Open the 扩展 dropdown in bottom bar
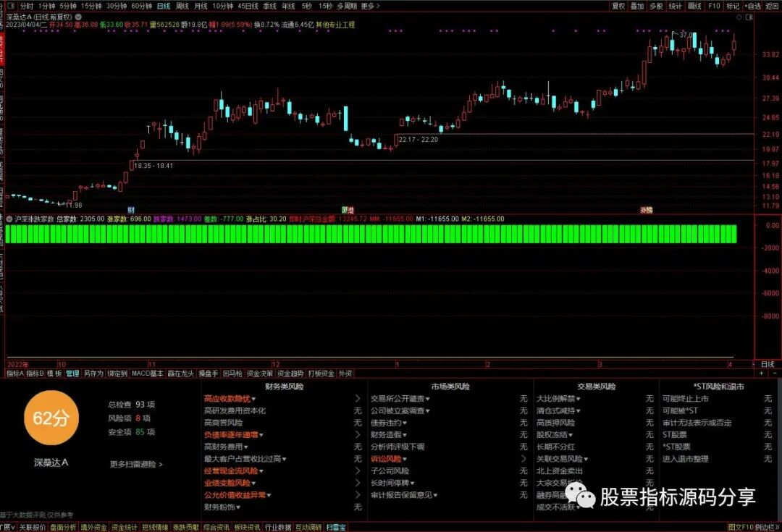782x532 pixels. coord(8,527)
